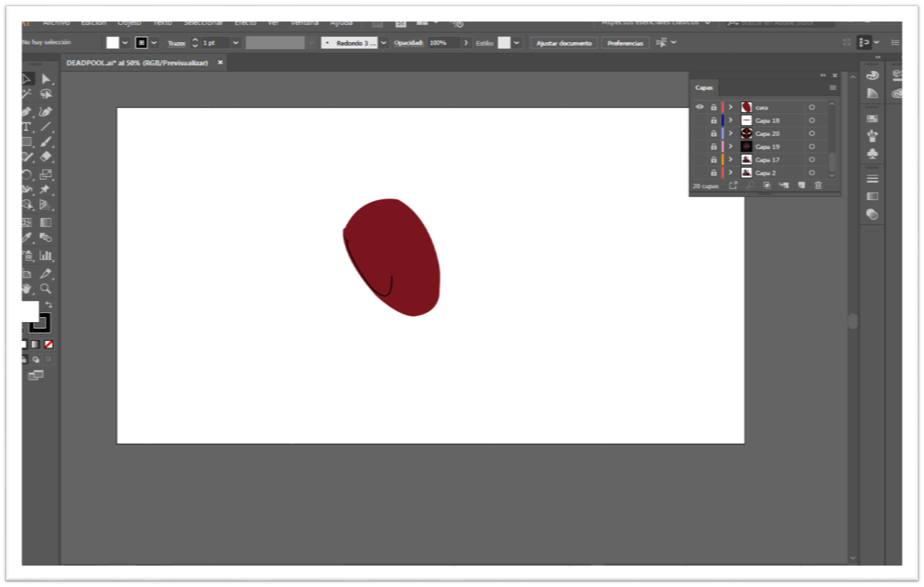Open the Archivo menu

point(56,23)
